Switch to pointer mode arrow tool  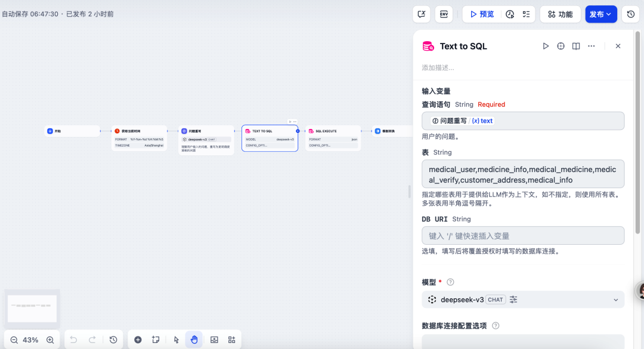click(176, 340)
